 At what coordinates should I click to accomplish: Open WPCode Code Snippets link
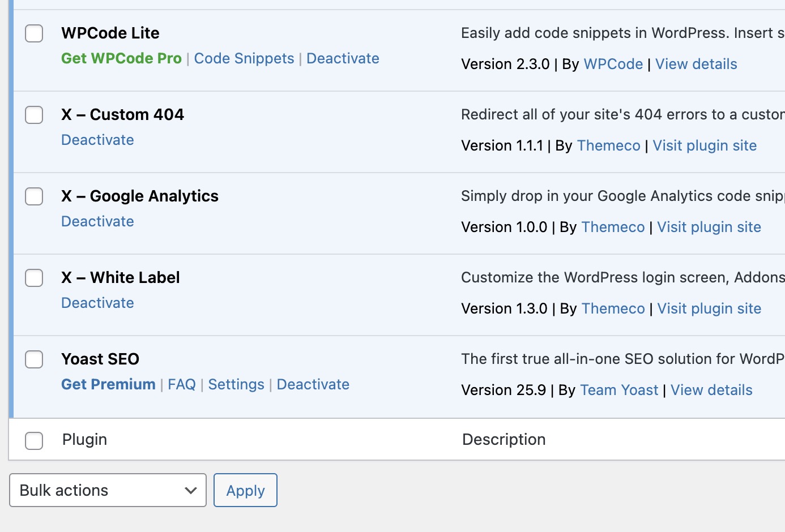pyautogui.click(x=244, y=58)
